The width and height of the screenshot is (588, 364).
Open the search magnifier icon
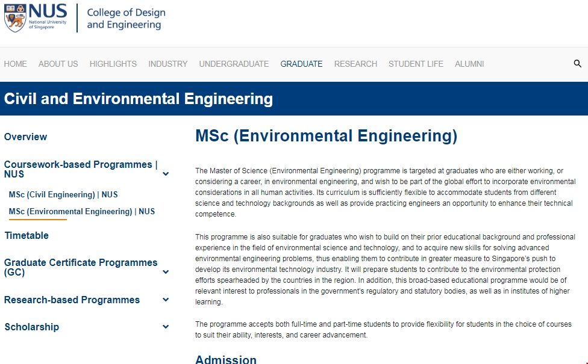click(577, 63)
